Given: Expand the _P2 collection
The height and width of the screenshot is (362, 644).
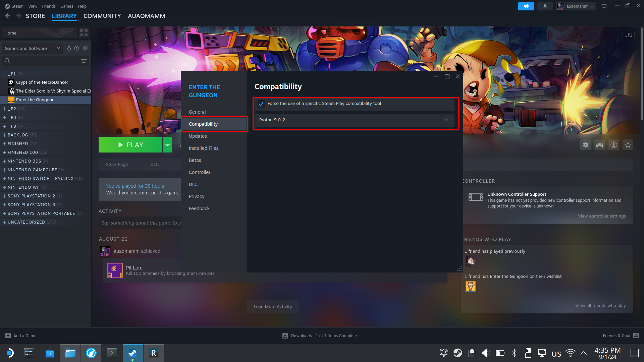Looking at the screenshot, I should 4,109.
